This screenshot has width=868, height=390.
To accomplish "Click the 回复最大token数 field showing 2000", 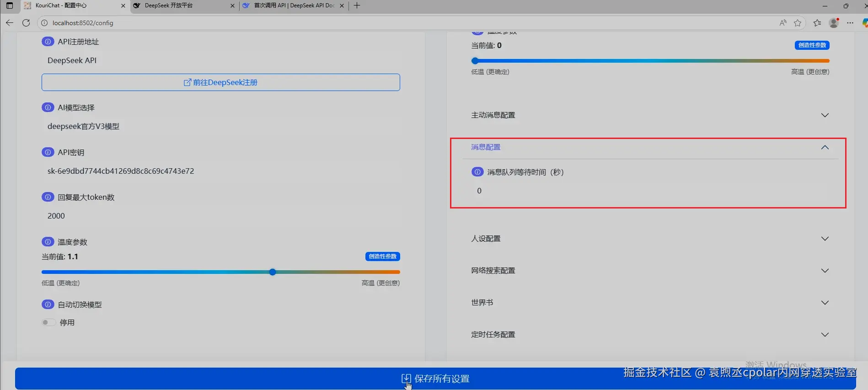I will [x=221, y=216].
